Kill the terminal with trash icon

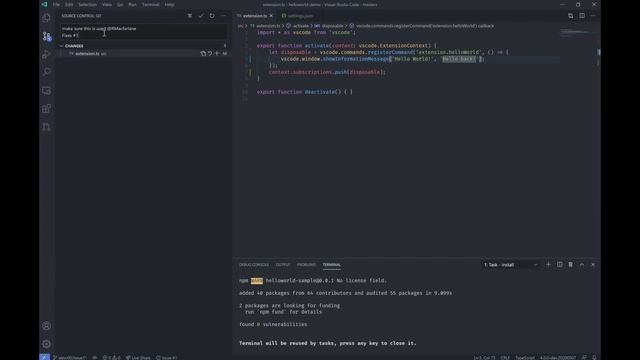point(571,264)
